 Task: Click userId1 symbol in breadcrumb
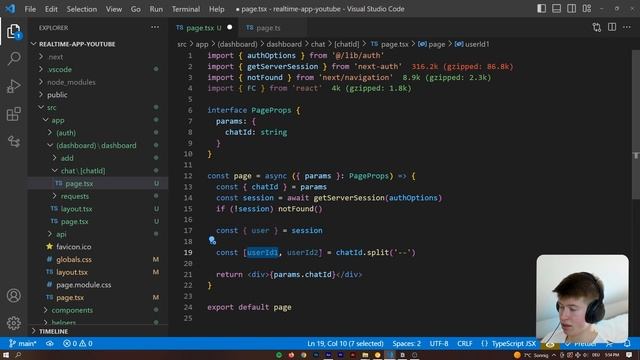[x=472, y=44]
